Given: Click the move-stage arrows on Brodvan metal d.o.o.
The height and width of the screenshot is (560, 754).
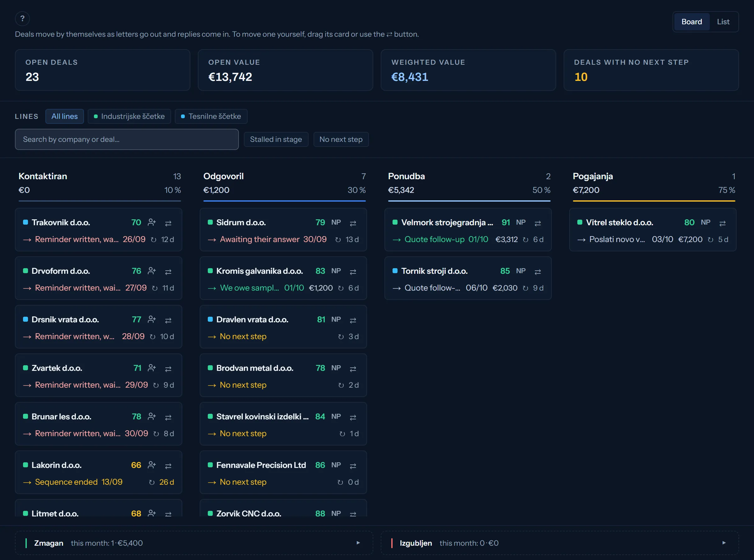Looking at the screenshot, I should [x=353, y=368].
